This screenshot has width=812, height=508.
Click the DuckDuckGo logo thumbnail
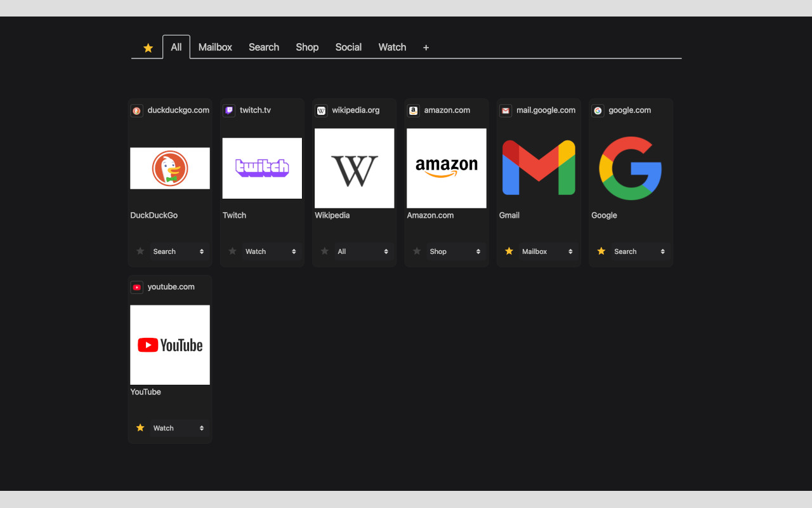tap(170, 168)
